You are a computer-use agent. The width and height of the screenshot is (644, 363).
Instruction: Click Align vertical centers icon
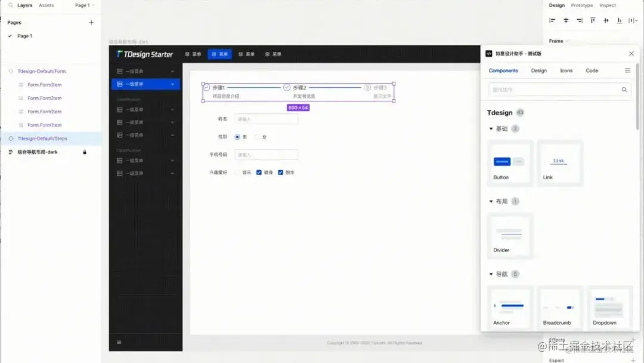click(x=606, y=20)
